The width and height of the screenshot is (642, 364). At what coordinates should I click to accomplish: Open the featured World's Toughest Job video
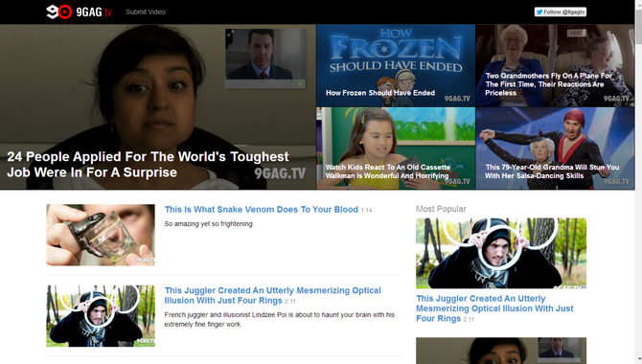point(158,107)
